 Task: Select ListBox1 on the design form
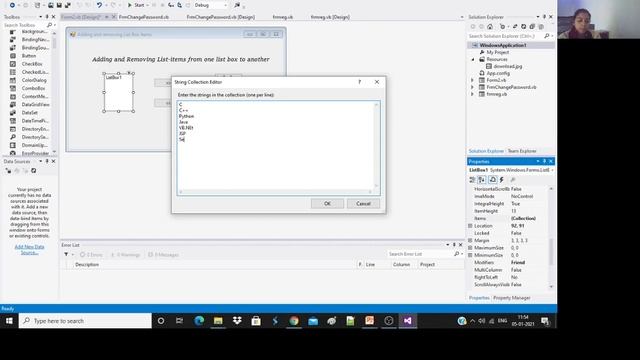coord(119,93)
